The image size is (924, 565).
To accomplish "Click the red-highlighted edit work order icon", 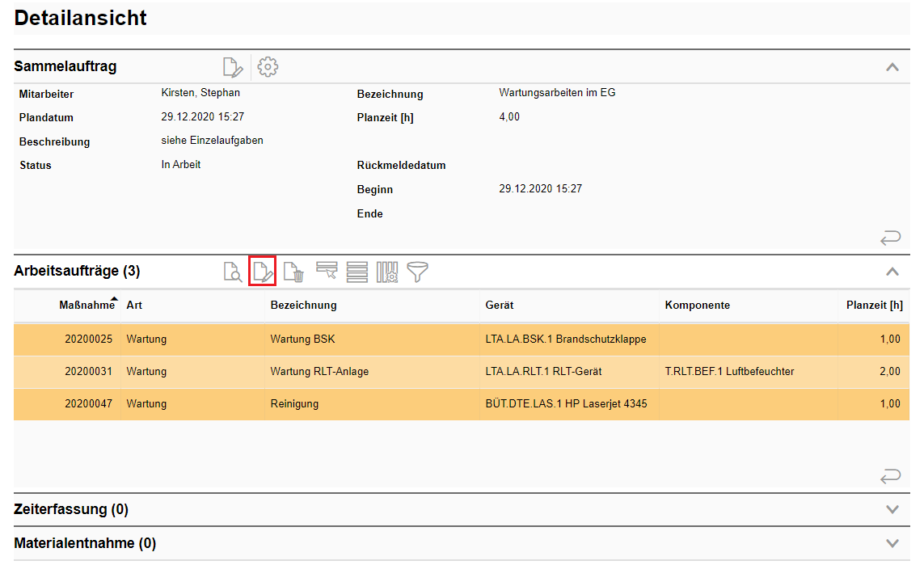I will [x=263, y=272].
